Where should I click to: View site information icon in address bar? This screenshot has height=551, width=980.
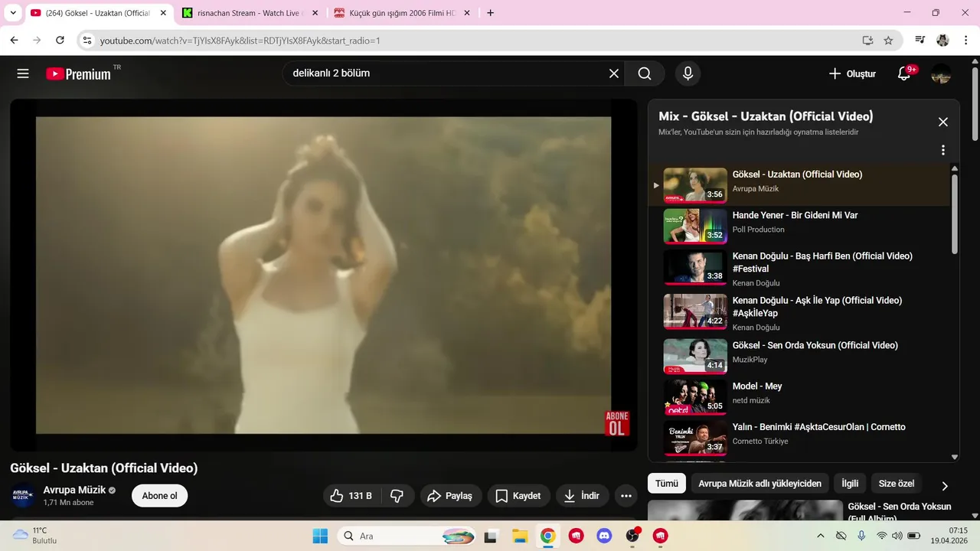87,41
